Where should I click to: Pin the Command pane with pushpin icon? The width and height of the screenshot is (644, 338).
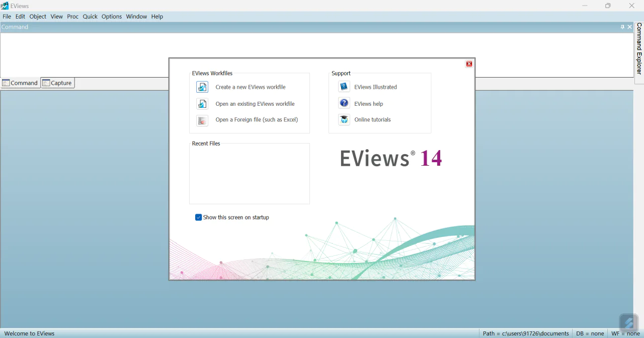(x=622, y=27)
